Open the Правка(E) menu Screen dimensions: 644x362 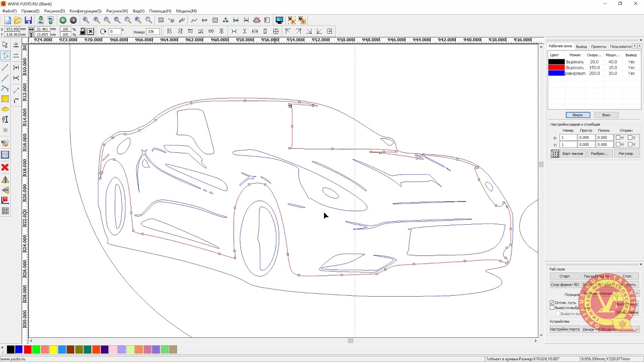pos(30,11)
